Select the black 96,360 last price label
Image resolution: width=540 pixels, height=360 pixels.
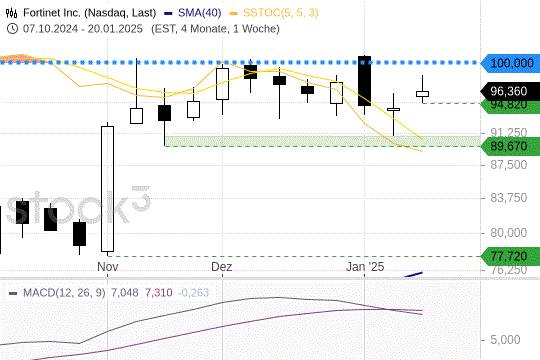pyautogui.click(x=510, y=91)
